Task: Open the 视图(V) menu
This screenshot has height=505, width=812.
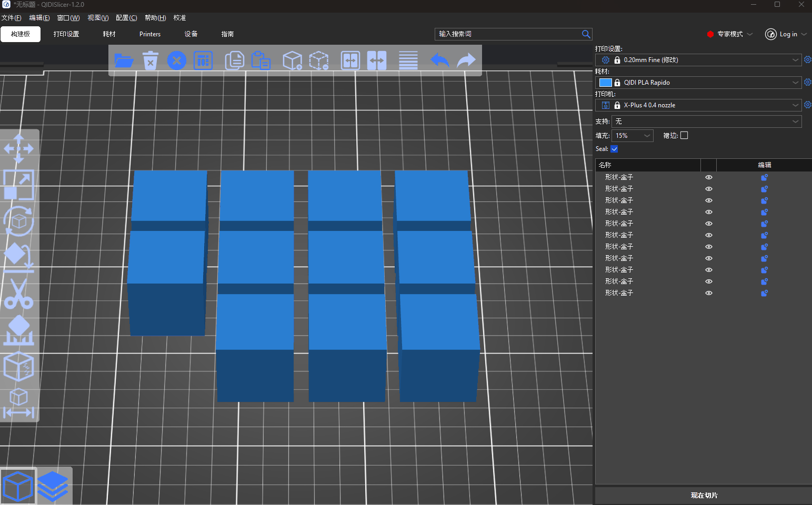Action: click(98, 18)
